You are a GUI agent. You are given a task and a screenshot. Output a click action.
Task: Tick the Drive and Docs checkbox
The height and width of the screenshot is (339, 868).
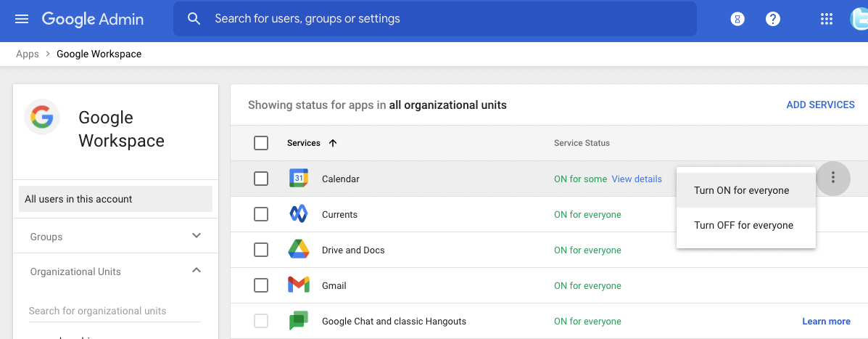coord(261,250)
